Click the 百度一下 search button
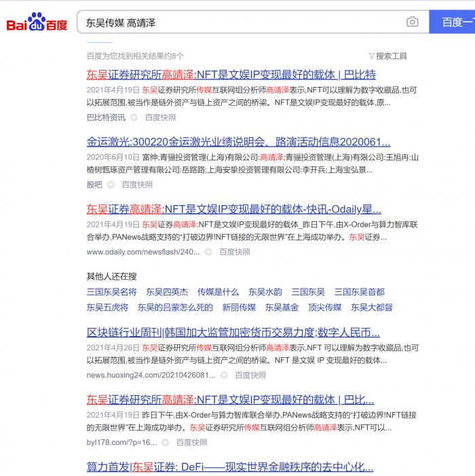Image resolution: width=475 pixels, height=476 pixels. click(x=452, y=22)
